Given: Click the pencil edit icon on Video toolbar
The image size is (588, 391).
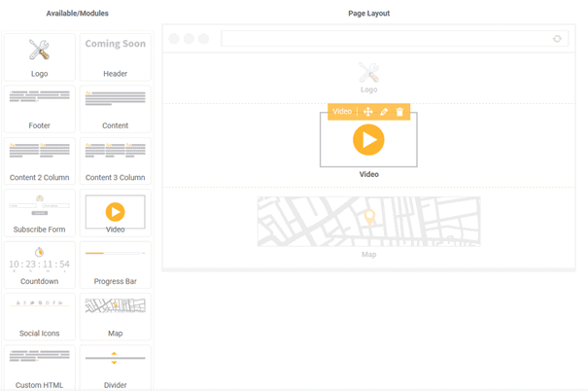Looking at the screenshot, I should point(384,112).
